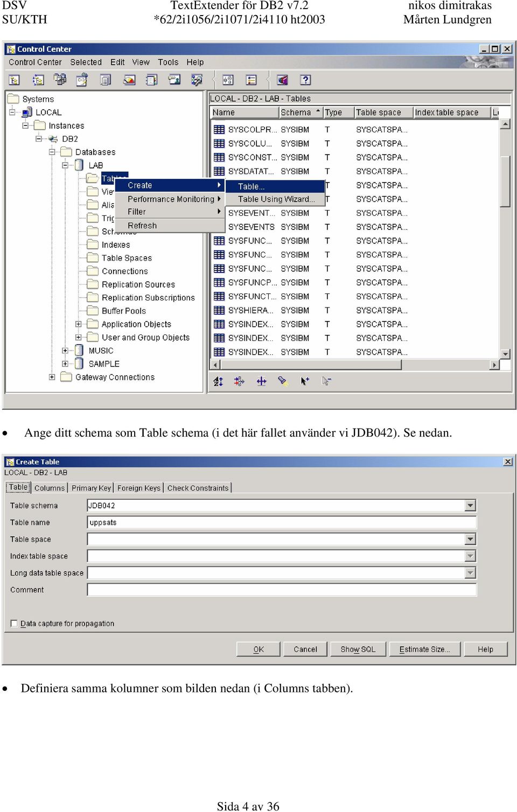Click the folder icon beside Indexes
Image resolution: width=517 pixels, height=812 pixels.
(93, 244)
